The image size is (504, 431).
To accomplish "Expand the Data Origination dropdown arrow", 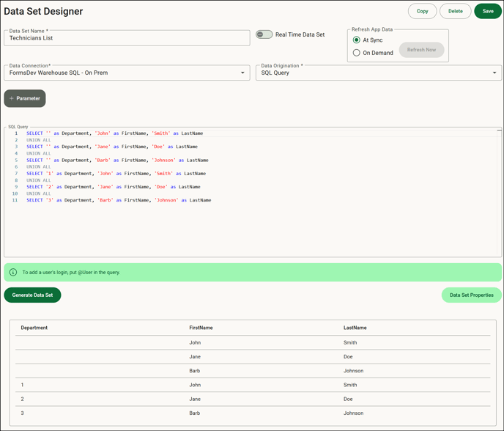I will pos(494,73).
